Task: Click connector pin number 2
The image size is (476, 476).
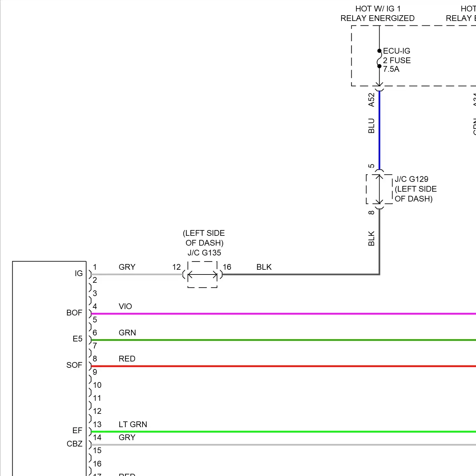Action: [95, 280]
